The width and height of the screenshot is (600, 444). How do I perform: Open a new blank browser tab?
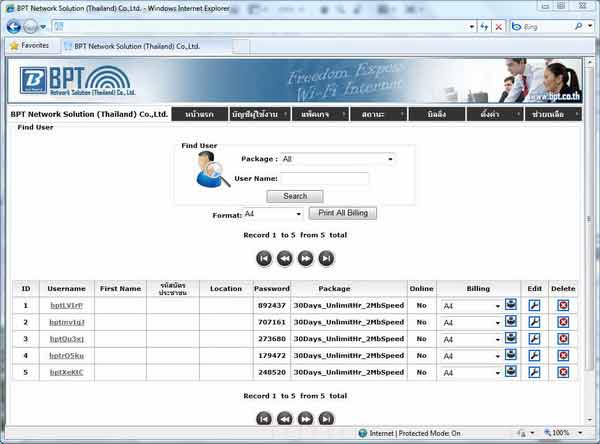[241, 46]
